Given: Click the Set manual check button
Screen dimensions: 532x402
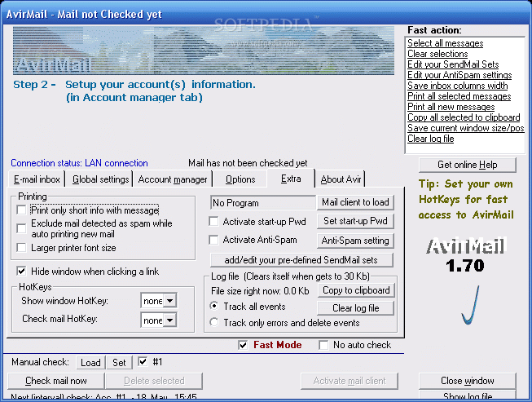Looking at the screenshot, I should coord(119,363).
